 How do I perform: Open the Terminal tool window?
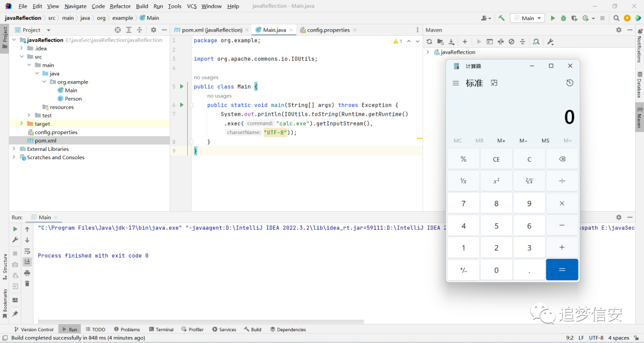[x=161, y=329]
